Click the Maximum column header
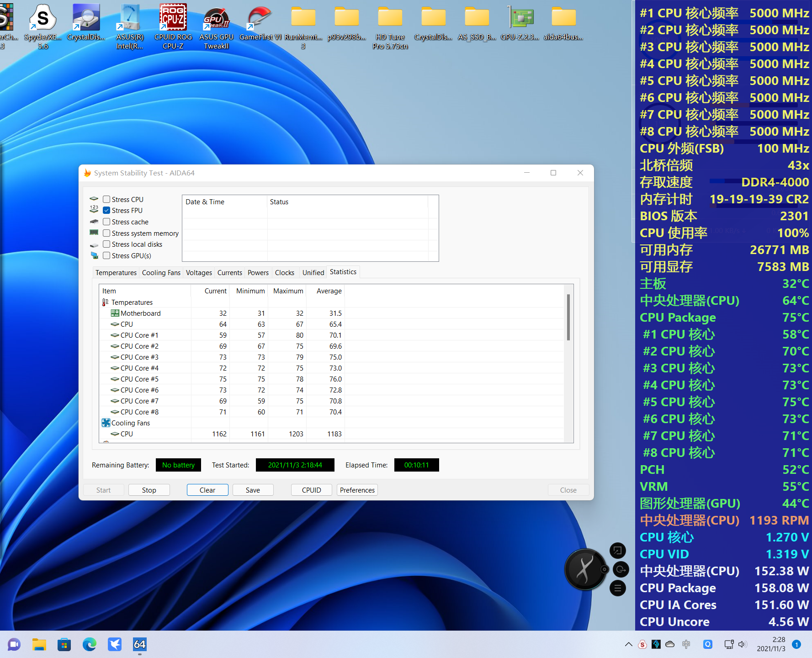Image resolution: width=812 pixels, height=658 pixels. pyautogui.click(x=288, y=291)
